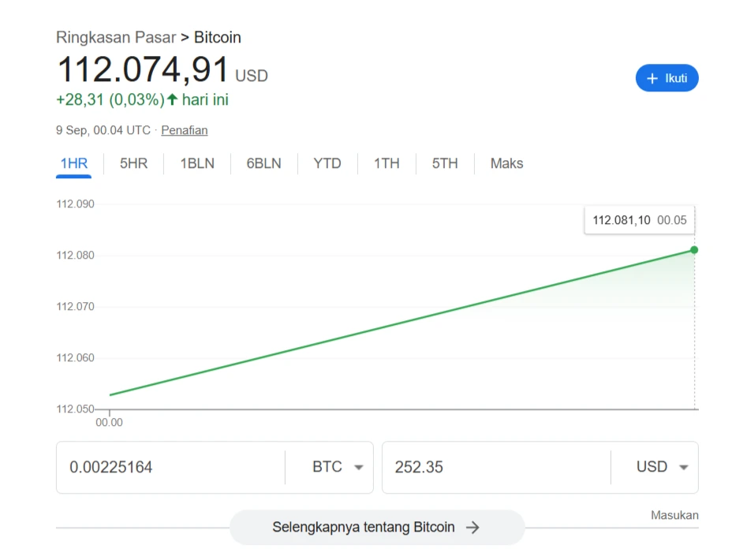Select the 1HR time range tab
747x560 pixels.
coord(73,163)
